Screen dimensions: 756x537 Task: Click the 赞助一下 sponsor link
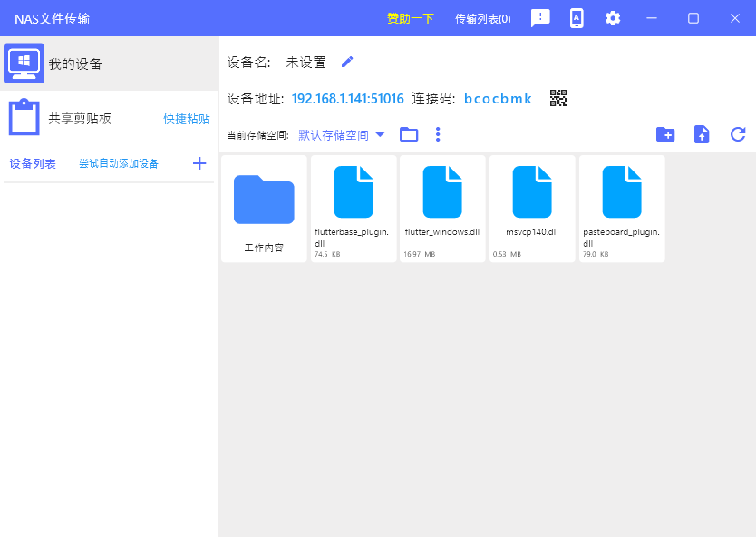pyautogui.click(x=411, y=18)
